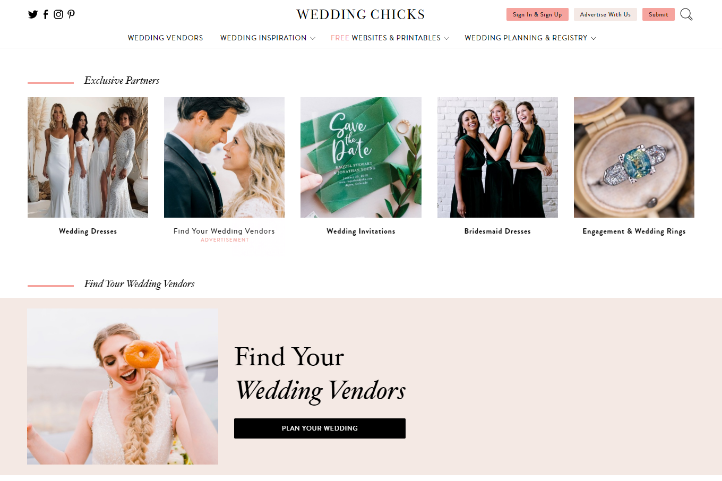
Task: Open the Twitter social icon
Action: point(33,14)
